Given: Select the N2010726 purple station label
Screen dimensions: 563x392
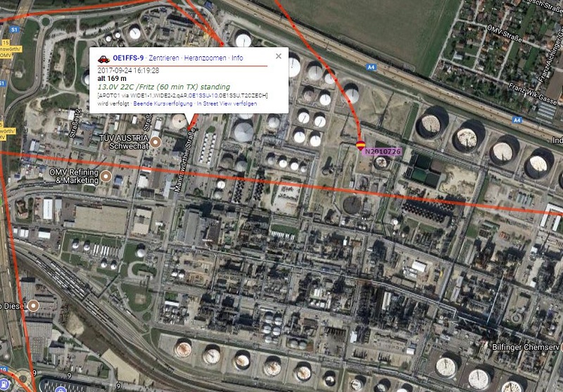Looking at the screenshot, I should coord(383,151).
